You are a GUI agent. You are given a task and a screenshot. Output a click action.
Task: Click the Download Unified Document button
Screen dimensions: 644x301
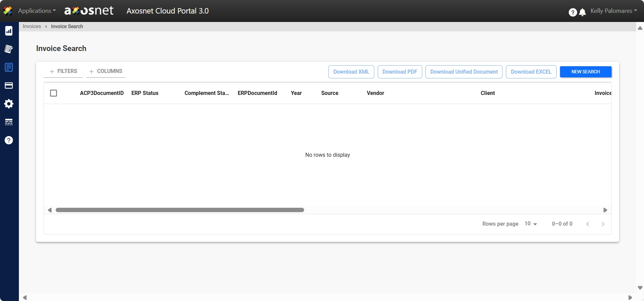[x=464, y=72]
